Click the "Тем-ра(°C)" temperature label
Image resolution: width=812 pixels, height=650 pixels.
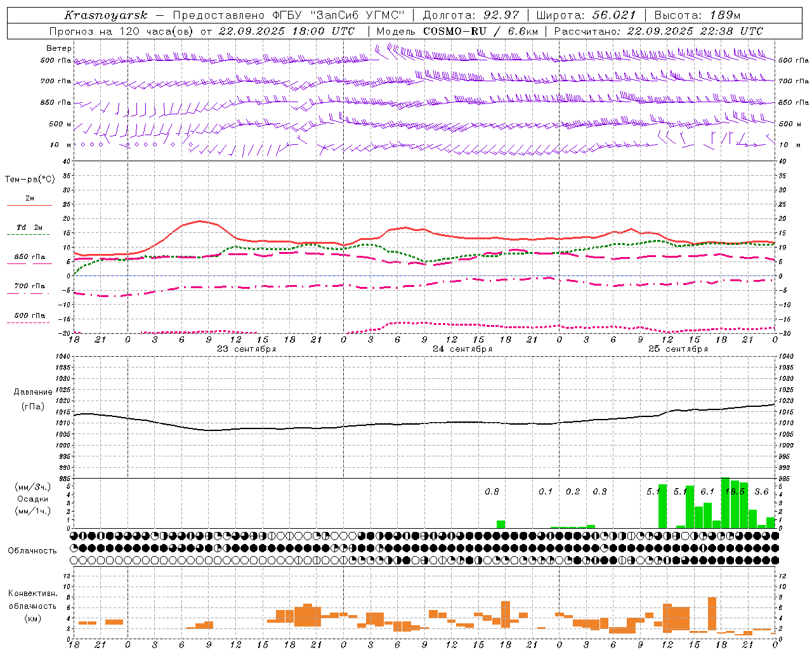click(30, 180)
